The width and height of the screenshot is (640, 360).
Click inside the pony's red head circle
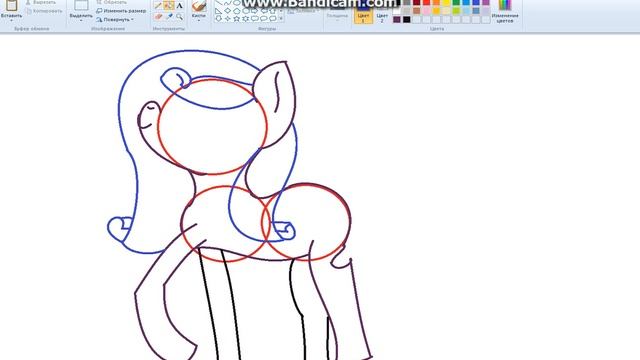212,127
